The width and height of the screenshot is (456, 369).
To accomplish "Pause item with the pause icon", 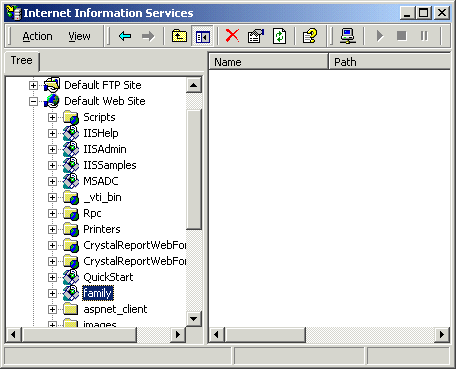I will pyautogui.click(x=424, y=36).
